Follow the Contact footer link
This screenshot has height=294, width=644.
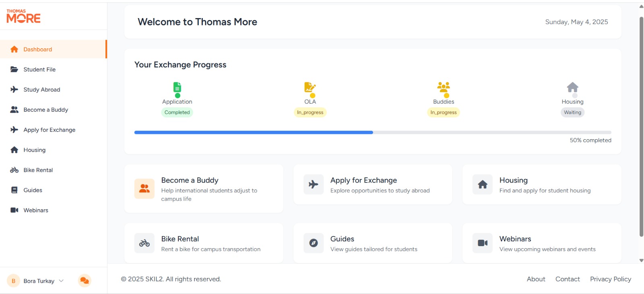(x=568, y=279)
